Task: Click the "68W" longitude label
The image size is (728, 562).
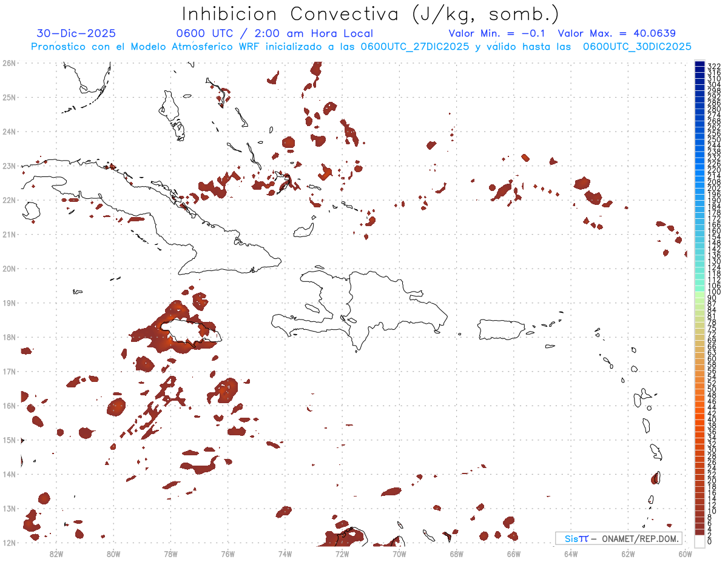Action: coord(457,553)
